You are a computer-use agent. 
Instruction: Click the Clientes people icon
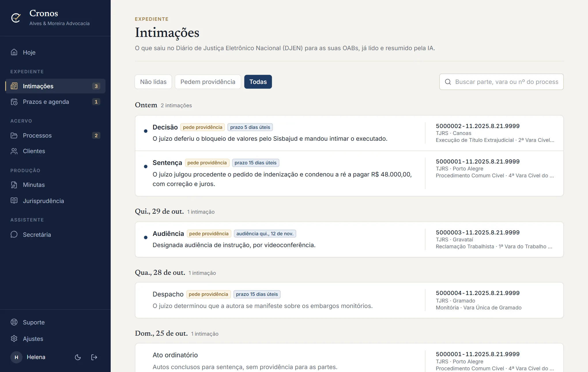[14, 151]
